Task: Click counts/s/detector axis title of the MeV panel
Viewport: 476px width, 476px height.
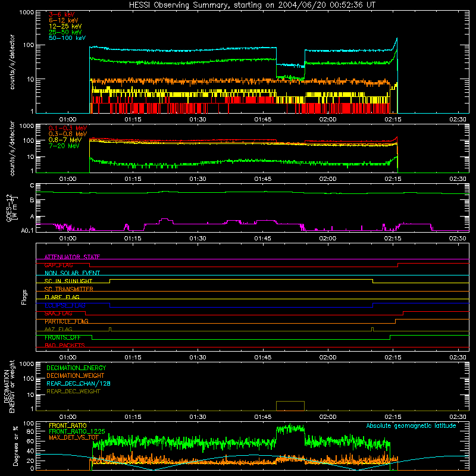Action: (12, 148)
